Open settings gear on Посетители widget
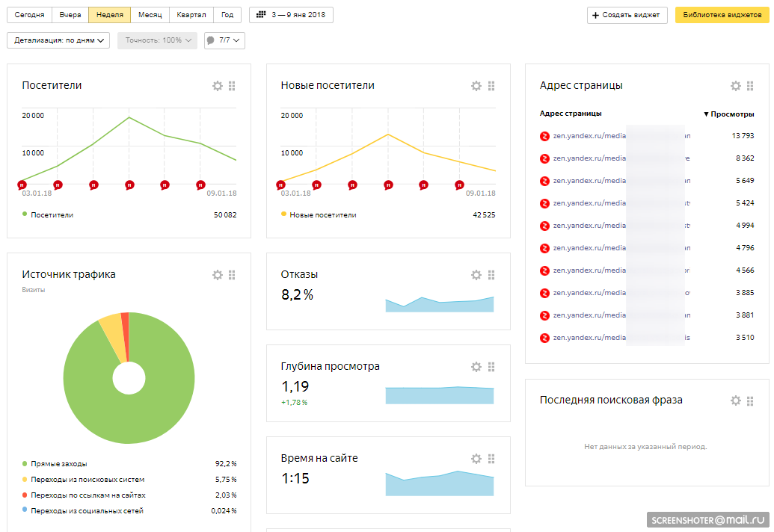 click(218, 86)
